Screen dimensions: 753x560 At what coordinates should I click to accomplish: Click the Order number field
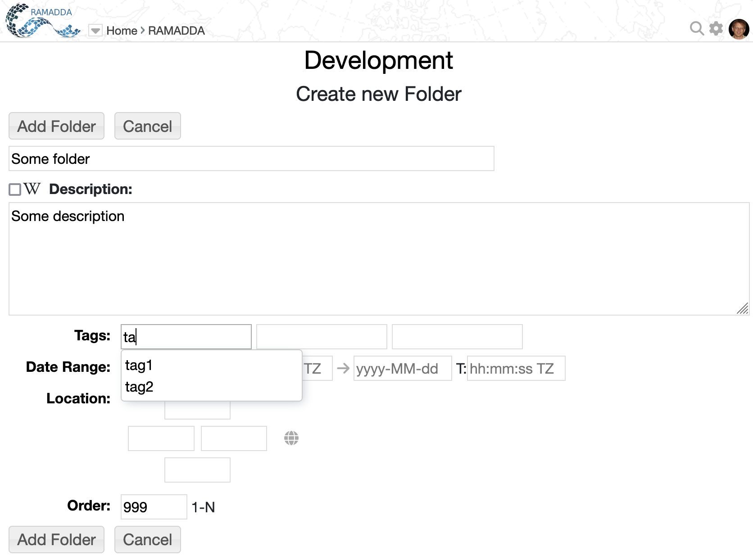(154, 507)
